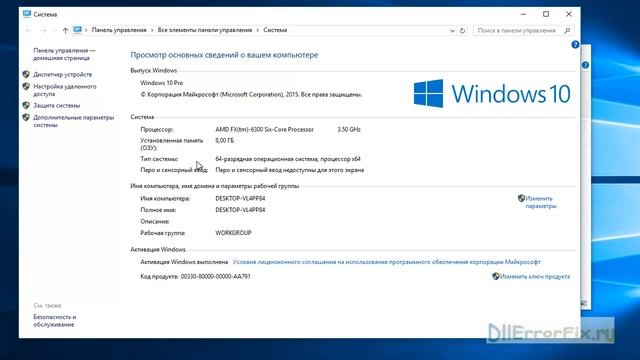Click the Система window title icon

[x=27, y=14]
